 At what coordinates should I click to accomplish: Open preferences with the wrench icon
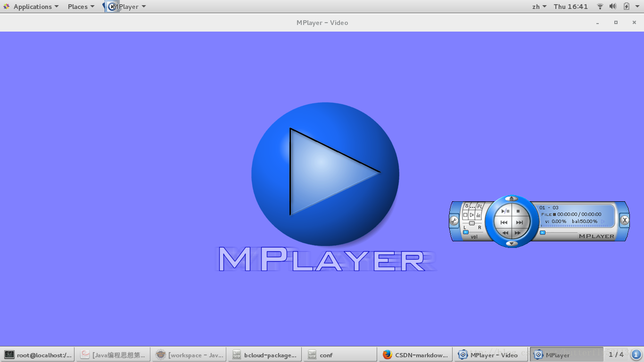[454, 221]
